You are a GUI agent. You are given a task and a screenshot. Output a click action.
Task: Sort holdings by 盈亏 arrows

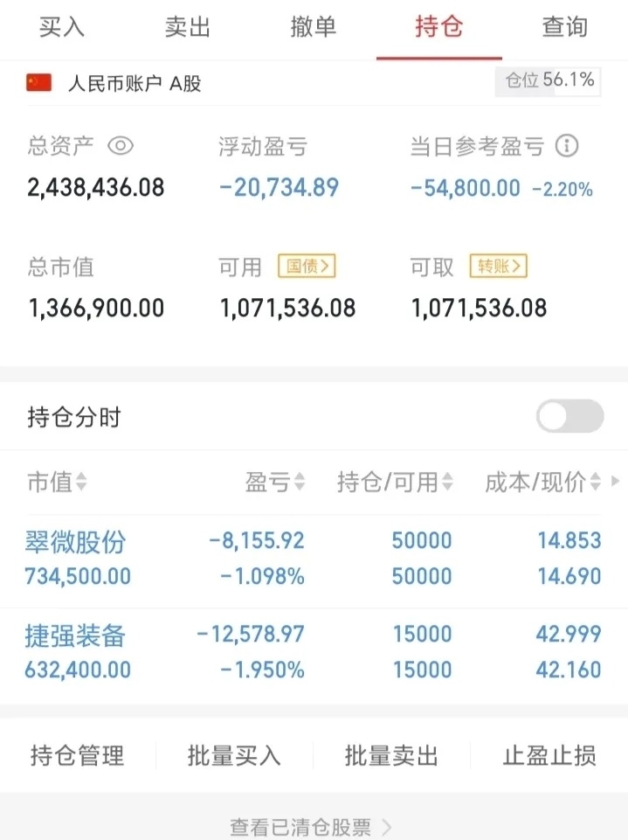(x=300, y=482)
